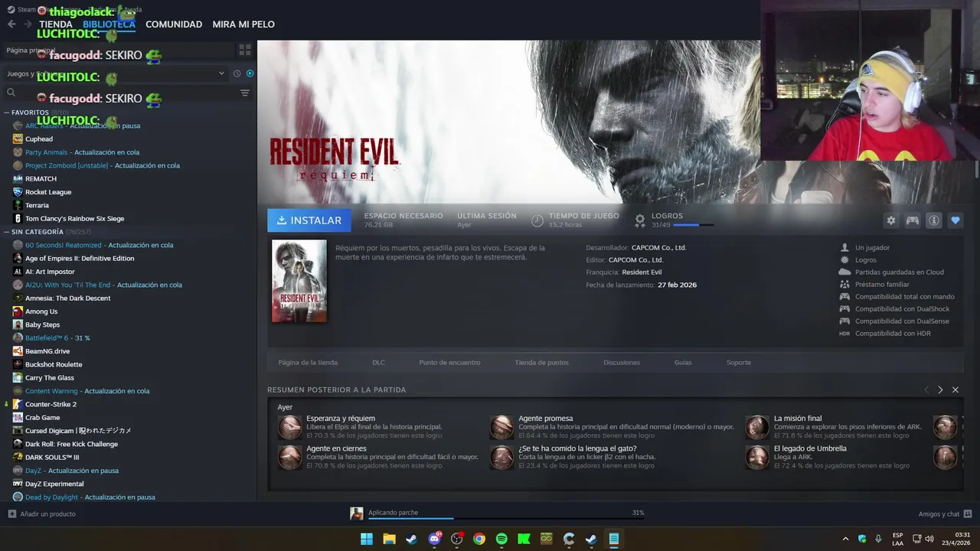Open the Soporte link
980x551 pixels.
coord(739,363)
